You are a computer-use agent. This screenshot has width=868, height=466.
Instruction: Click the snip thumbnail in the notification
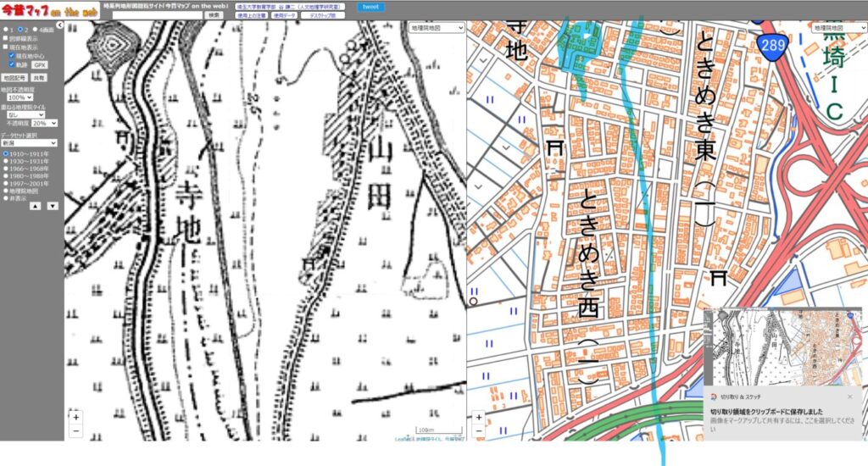coord(782,347)
